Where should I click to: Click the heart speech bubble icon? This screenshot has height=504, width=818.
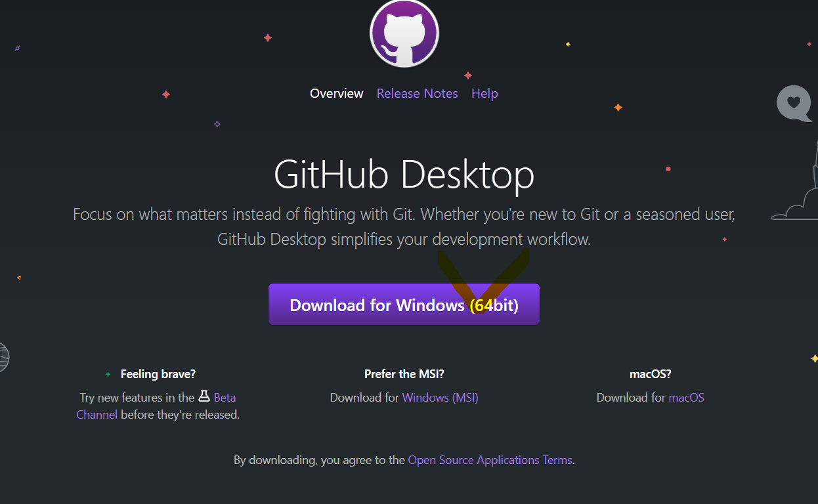(x=794, y=103)
